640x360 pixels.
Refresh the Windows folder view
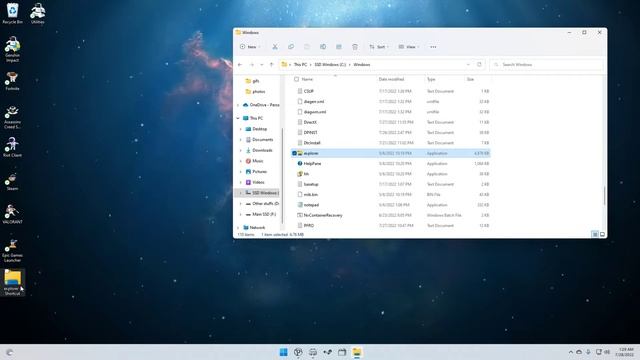point(479,64)
